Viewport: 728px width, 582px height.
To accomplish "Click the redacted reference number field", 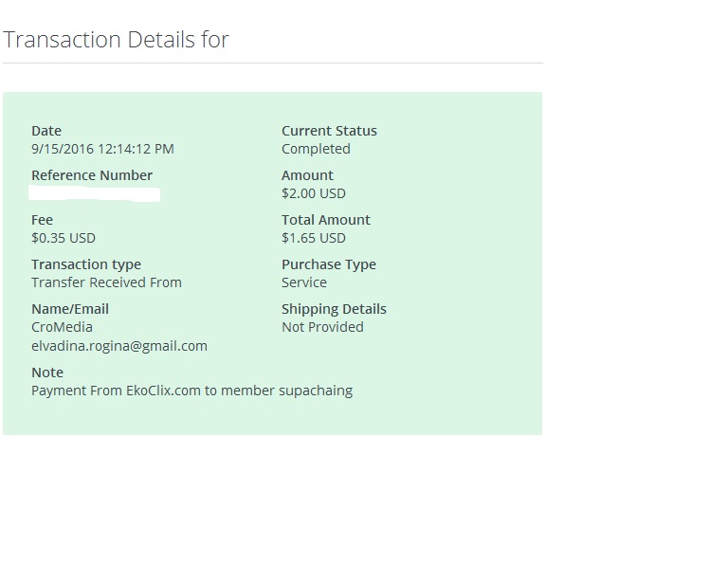I will [95, 194].
